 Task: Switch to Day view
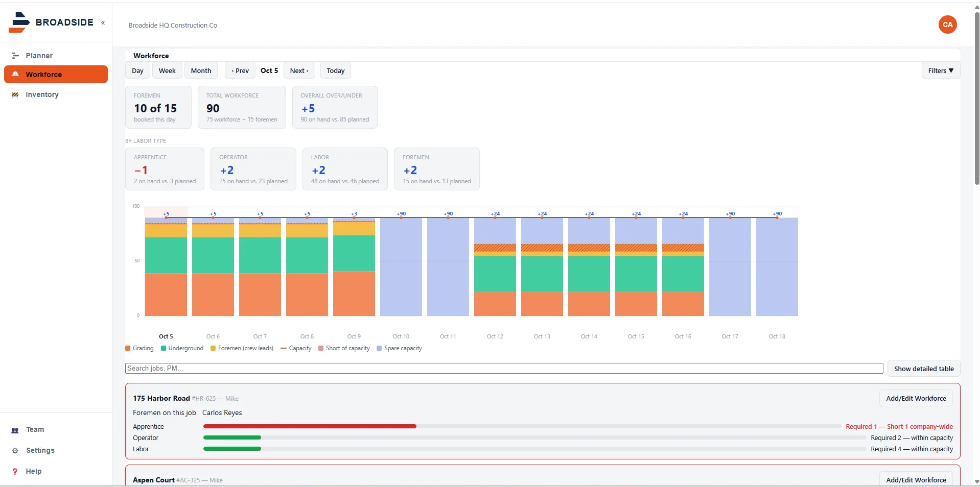(x=137, y=70)
